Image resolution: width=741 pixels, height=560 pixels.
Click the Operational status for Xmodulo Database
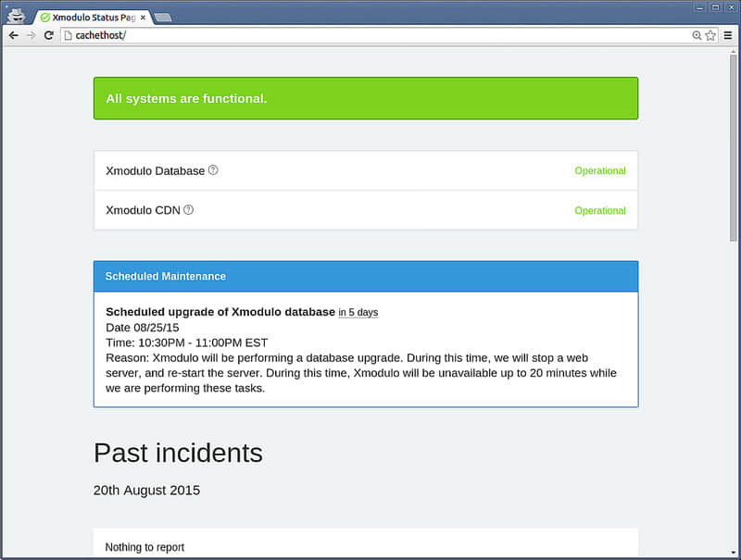(x=599, y=170)
